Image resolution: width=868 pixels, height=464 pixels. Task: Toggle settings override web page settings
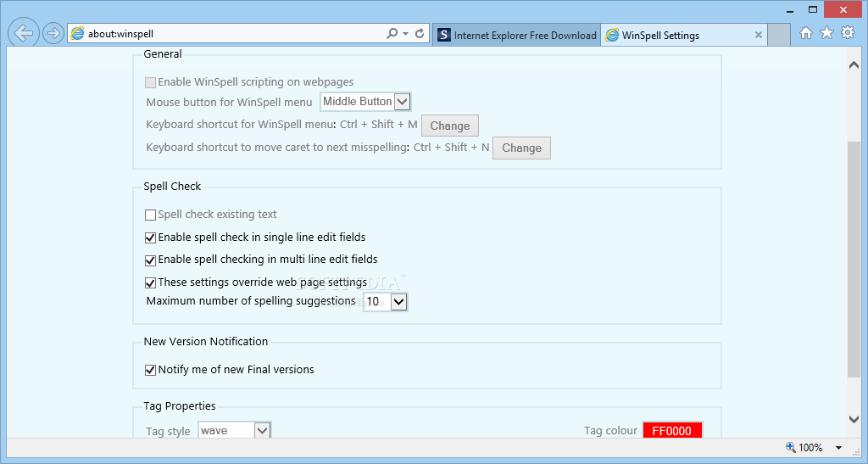(x=150, y=283)
